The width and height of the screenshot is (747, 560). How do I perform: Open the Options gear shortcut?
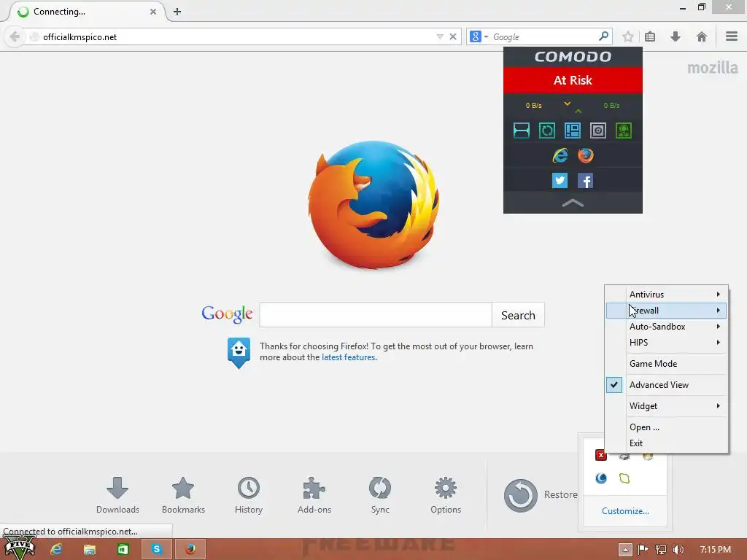[446, 495]
